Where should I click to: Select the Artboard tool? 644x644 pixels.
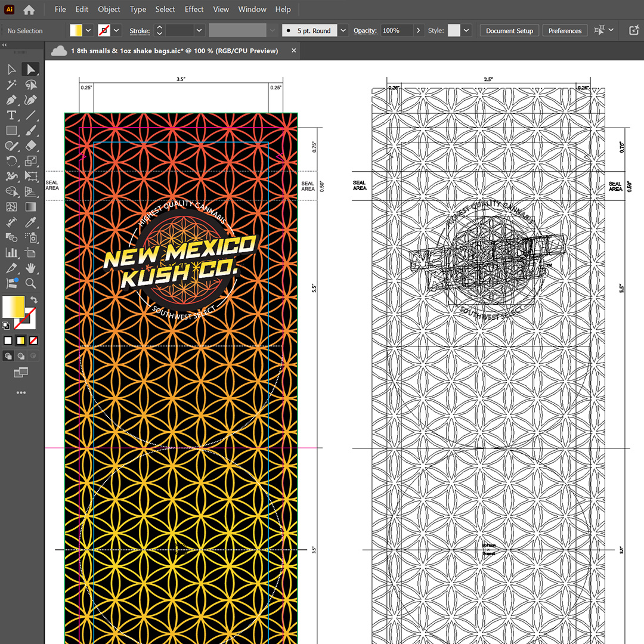click(x=30, y=253)
